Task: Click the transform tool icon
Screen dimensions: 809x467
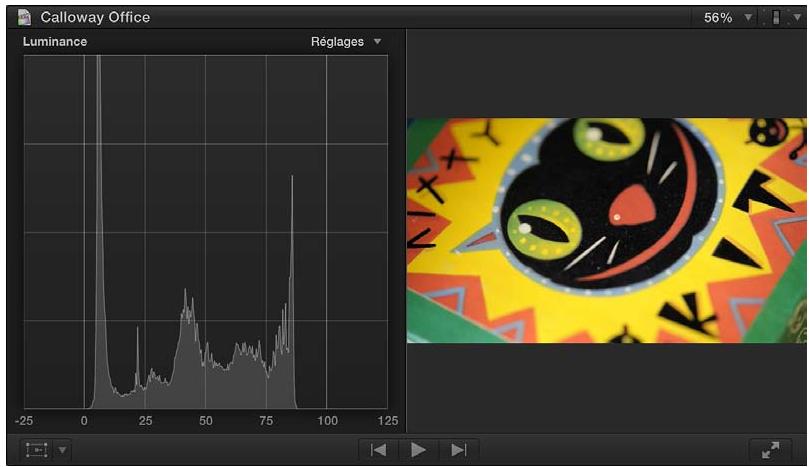Action: 37,450
